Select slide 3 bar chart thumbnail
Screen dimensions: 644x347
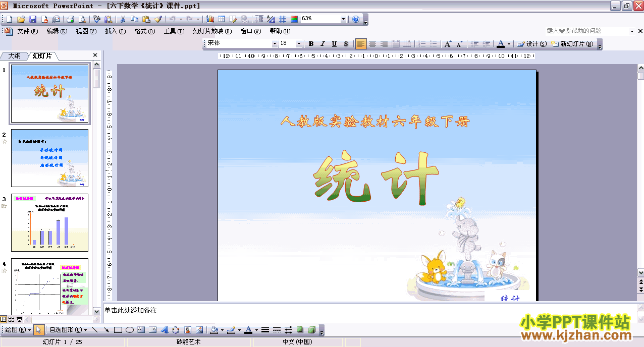click(49, 222)
